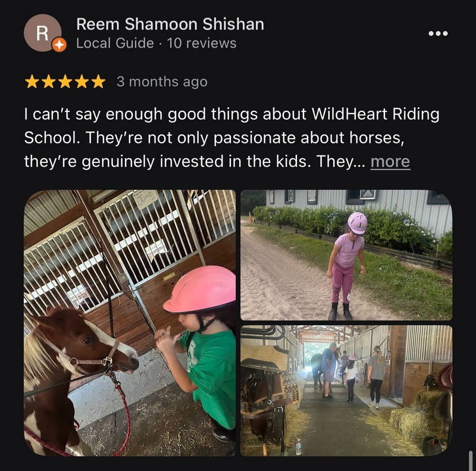Open photo of child in pink helmet
The width and height of the screenshot is (476, 471).
coord(130,323)
